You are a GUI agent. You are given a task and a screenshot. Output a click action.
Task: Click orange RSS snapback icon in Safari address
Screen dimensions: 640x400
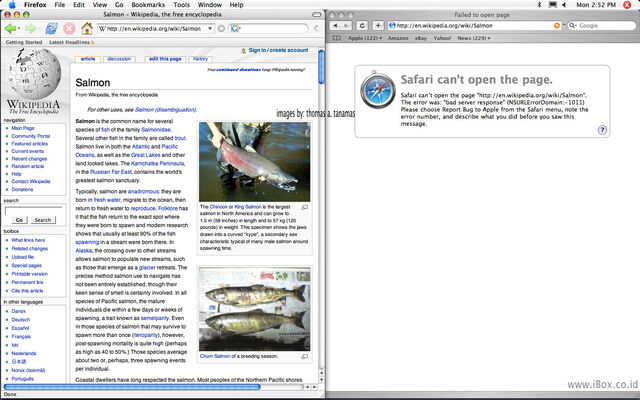coord(557,25)
